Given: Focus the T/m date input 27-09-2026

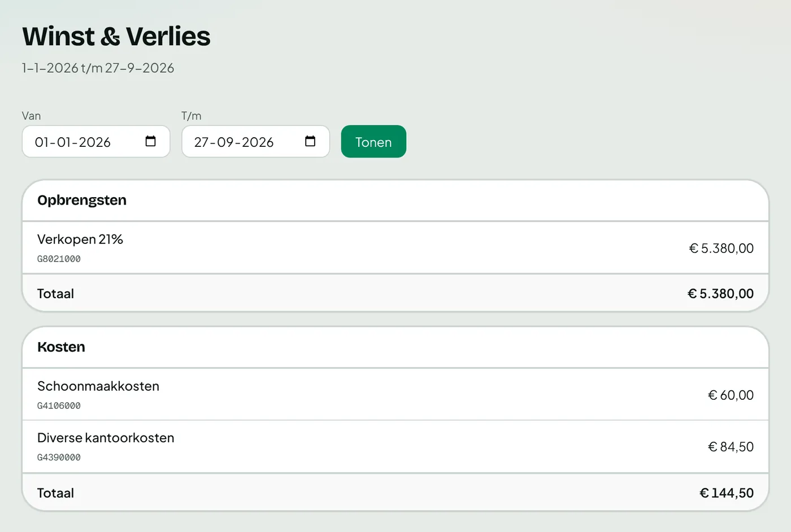Looking at the screenshot, I should [255, 141].
